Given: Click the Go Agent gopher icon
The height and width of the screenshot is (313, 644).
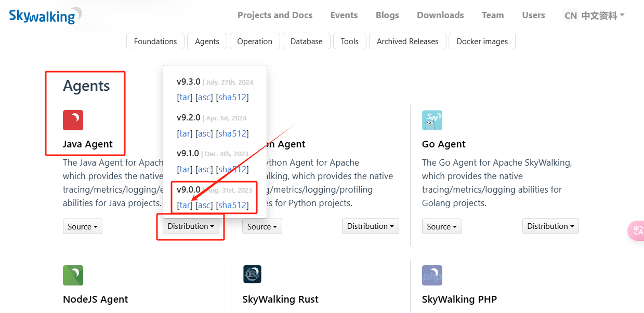Looking at the screenshot, I should pyautogui.click(x=432, y=120).
